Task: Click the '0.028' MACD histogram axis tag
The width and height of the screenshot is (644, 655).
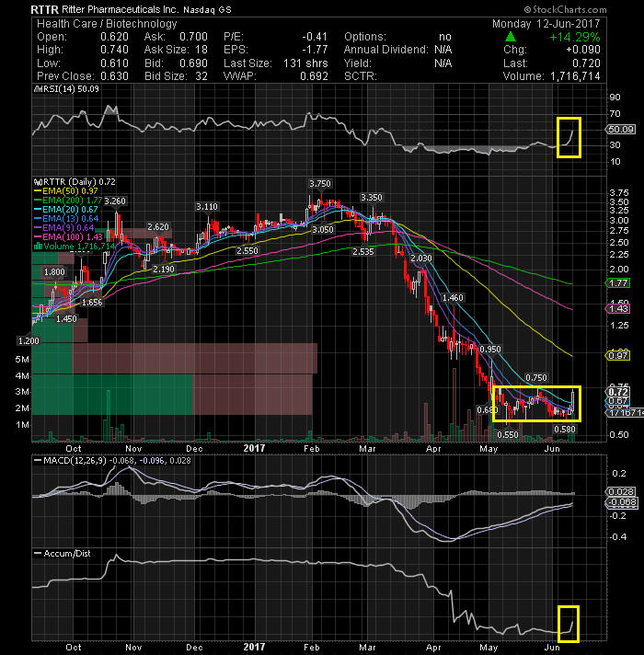Action: click(621, 491)
